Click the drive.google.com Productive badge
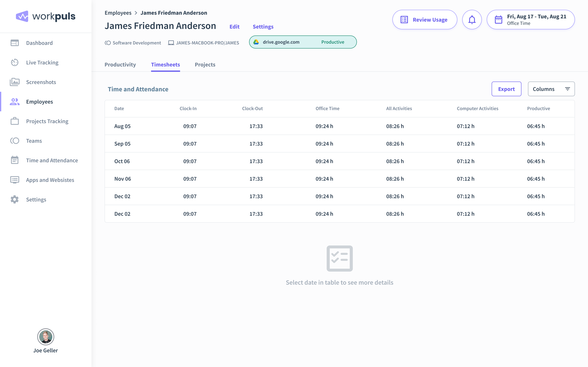The width and height of the screenshot is (588, 367). coord(303,42)
